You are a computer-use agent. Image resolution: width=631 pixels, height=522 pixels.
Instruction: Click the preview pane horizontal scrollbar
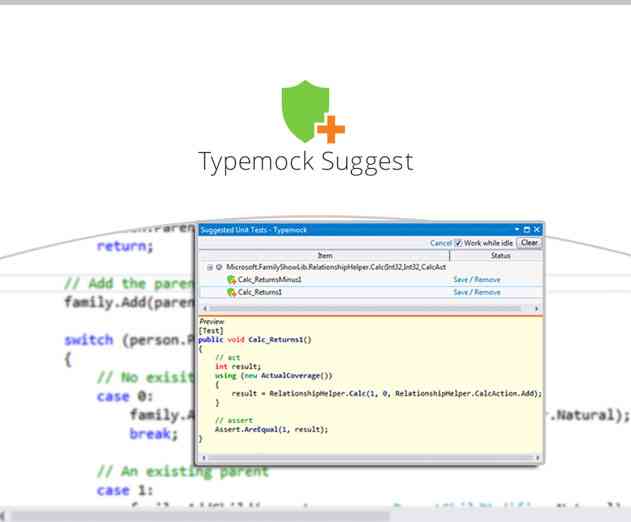[370, 458]
